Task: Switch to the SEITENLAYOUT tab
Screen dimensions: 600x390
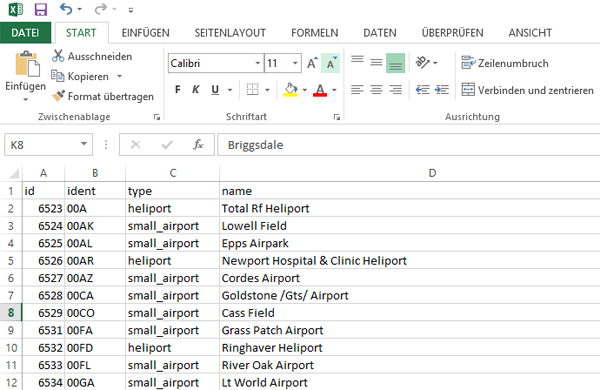Action: [230, 33]
